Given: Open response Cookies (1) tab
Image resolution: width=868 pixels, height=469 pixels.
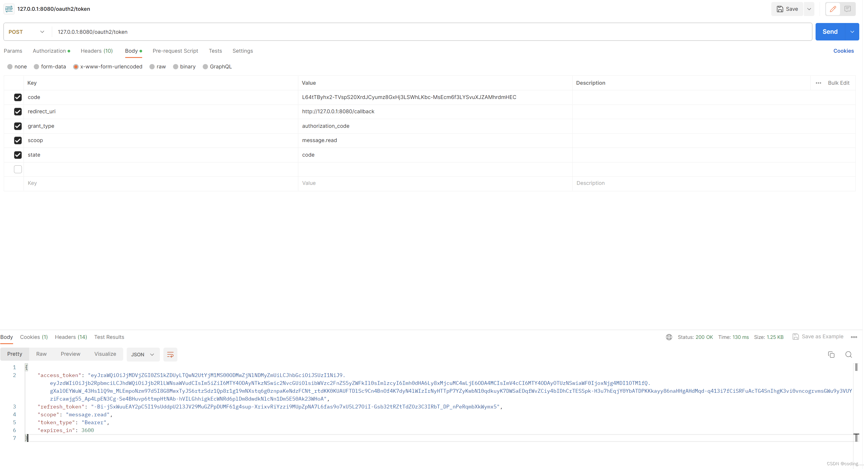Looking at the screenshot, I should [x=34, y=337].
